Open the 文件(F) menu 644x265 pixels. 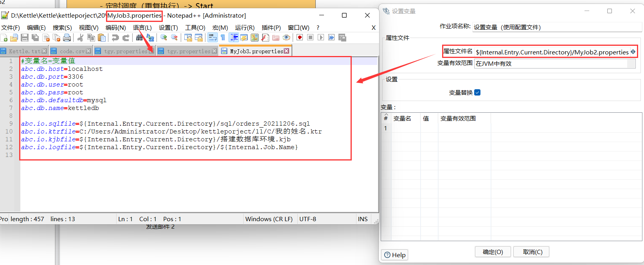tap(11, 28)
